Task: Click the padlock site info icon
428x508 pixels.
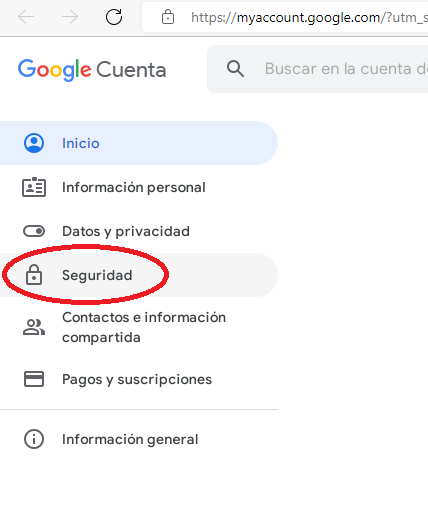Action: (168, 17)
